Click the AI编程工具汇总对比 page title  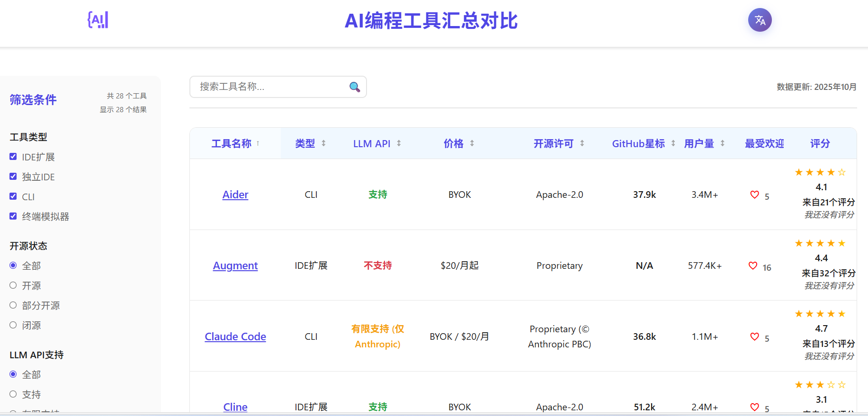[x=431, y=21]
